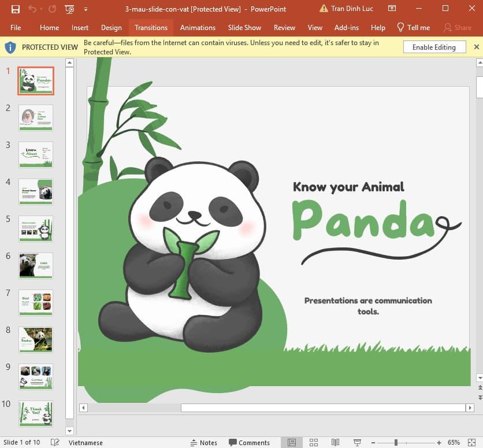The width and height of the screenshot is (483, 448).
Task: Open the Tell me search box
Action: 414,27
